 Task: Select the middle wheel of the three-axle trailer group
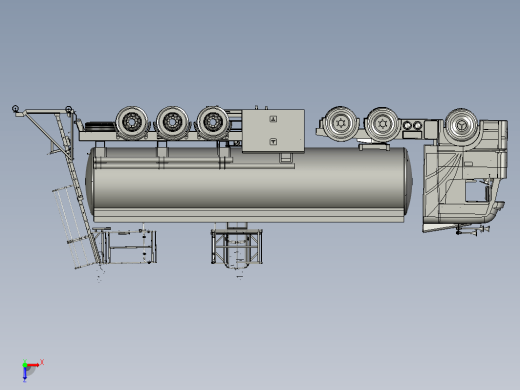point(172,122)
